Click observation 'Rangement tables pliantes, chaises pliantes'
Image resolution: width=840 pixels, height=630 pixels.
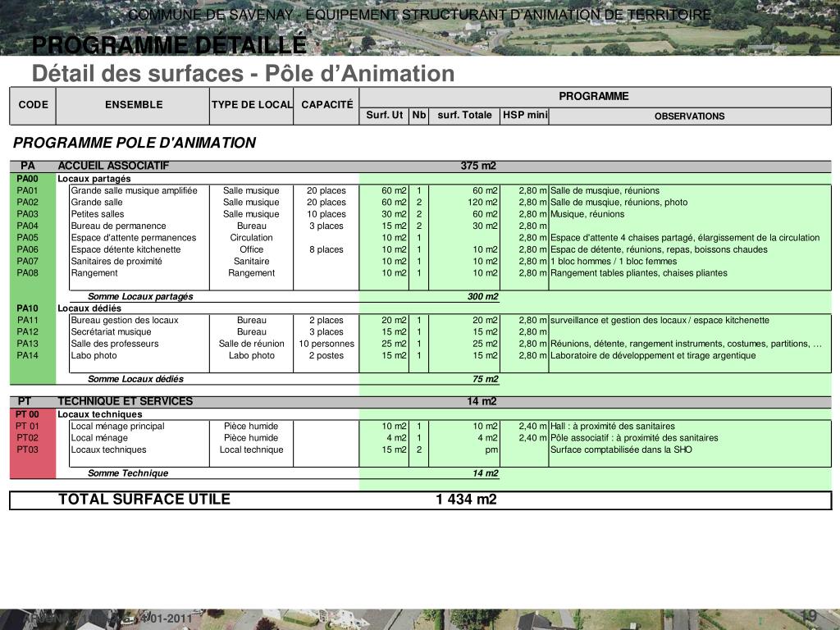(638, 273)
